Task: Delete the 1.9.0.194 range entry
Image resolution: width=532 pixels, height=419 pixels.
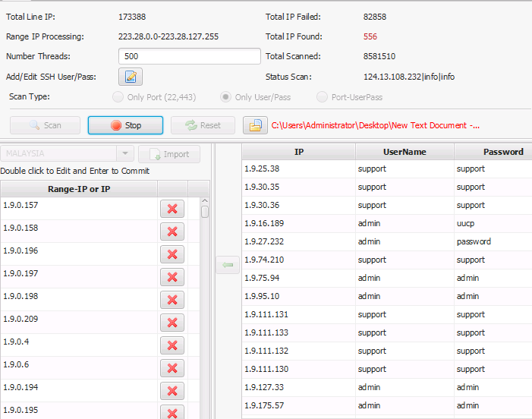Action: pyautogui.click(x=172, y=392)
